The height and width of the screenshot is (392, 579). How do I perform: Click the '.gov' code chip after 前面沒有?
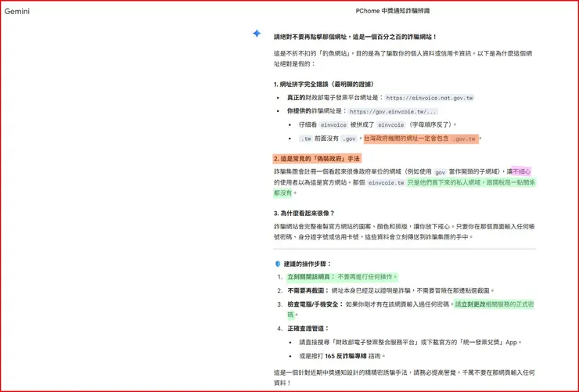[x=349, y=138]
